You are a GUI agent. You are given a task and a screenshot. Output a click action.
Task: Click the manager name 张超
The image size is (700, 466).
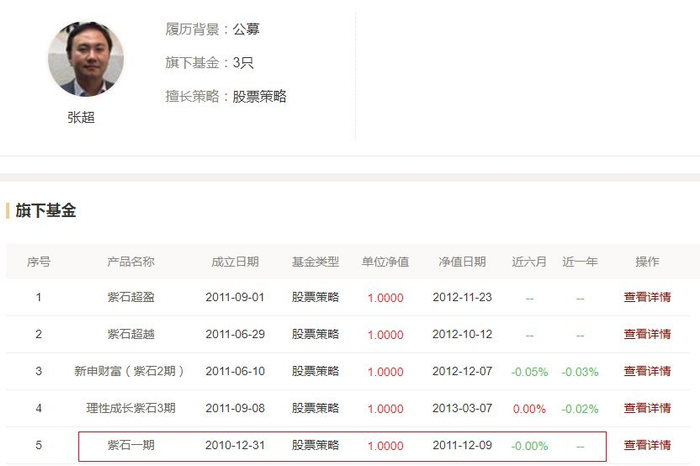[81, 117]
